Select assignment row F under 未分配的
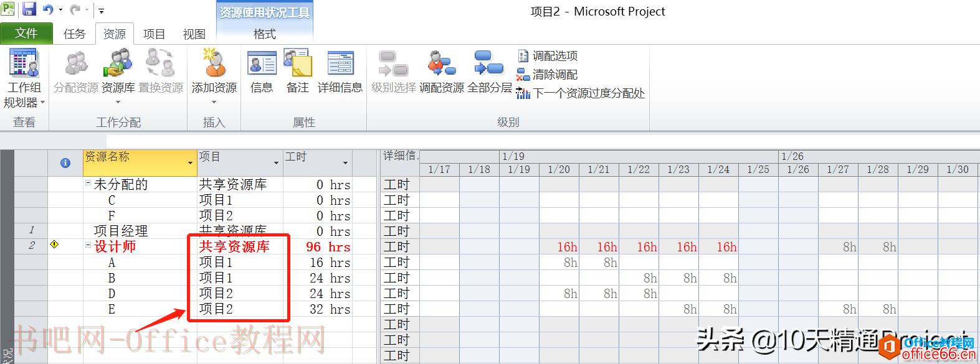 point(112,215)
